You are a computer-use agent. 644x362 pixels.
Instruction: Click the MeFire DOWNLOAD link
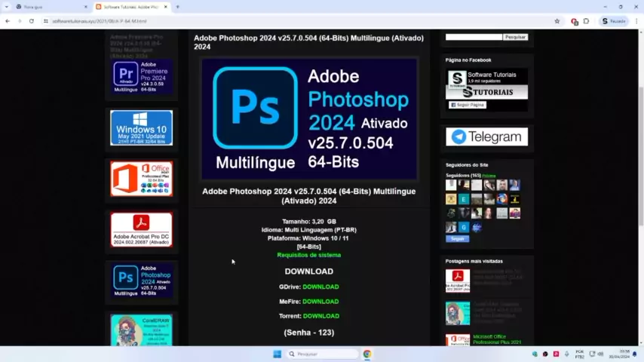[x=320, y=302]
